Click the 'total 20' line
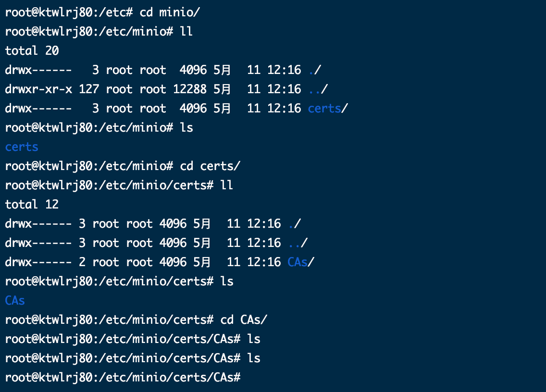 [32, 50]
